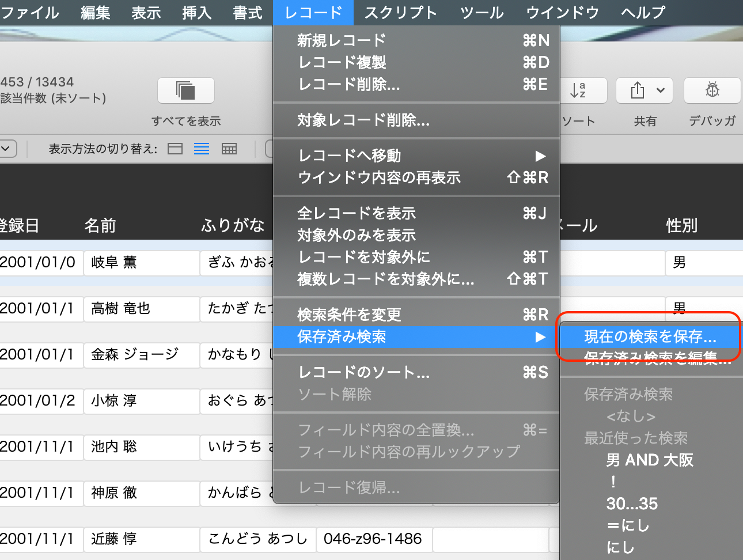Open the スクリプト menu

(401, 13)
